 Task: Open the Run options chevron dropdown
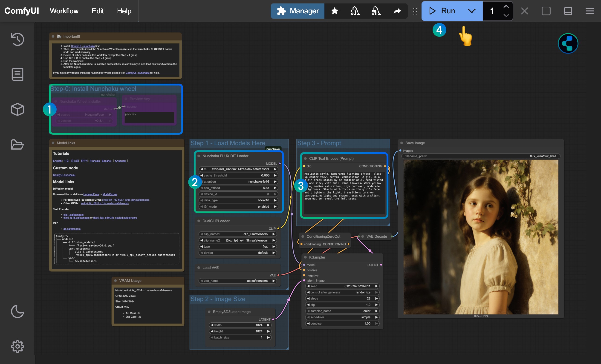471,11
